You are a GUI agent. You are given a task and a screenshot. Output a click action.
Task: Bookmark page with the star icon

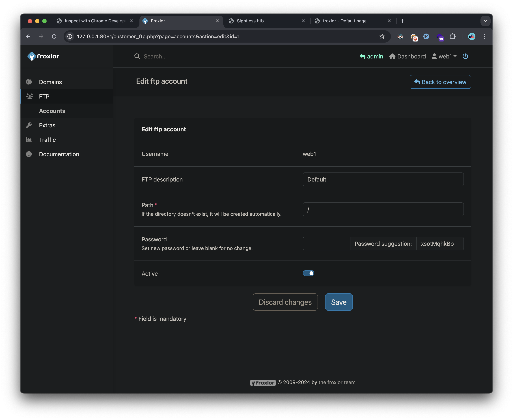[382, 36]
